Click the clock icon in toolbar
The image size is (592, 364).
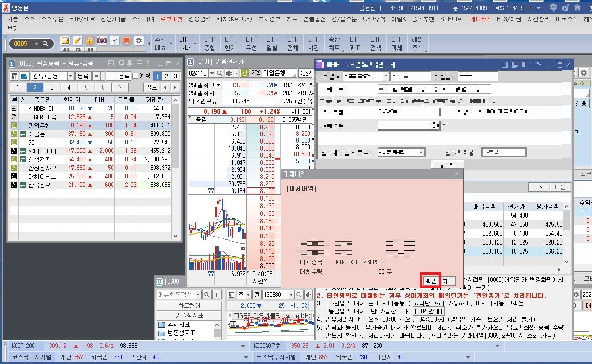tap(114, 41)
